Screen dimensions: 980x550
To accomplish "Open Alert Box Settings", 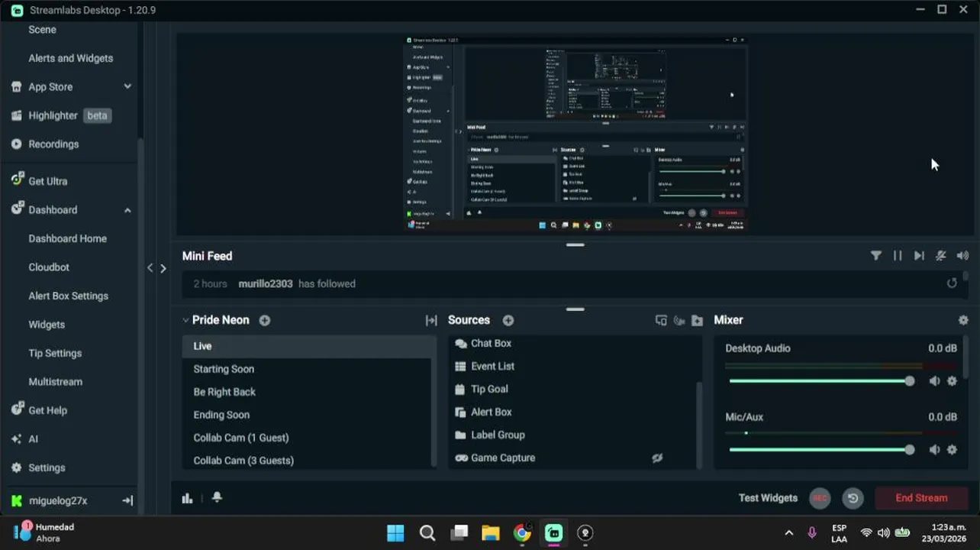I will [x=68, y=296].
